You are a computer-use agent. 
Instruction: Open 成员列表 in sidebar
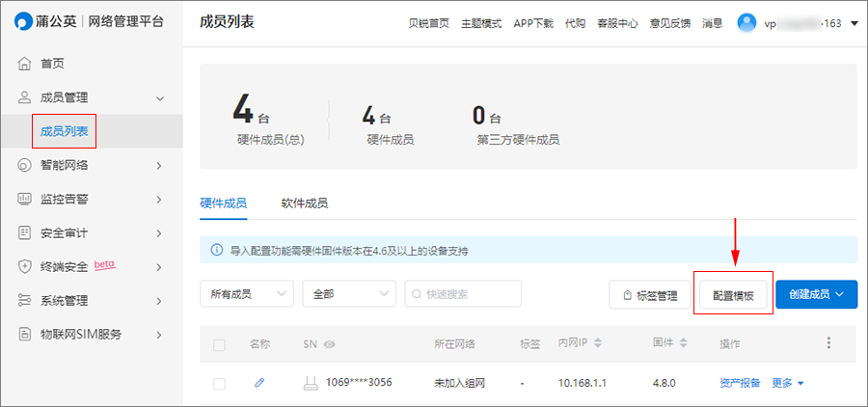click(64, 130)
